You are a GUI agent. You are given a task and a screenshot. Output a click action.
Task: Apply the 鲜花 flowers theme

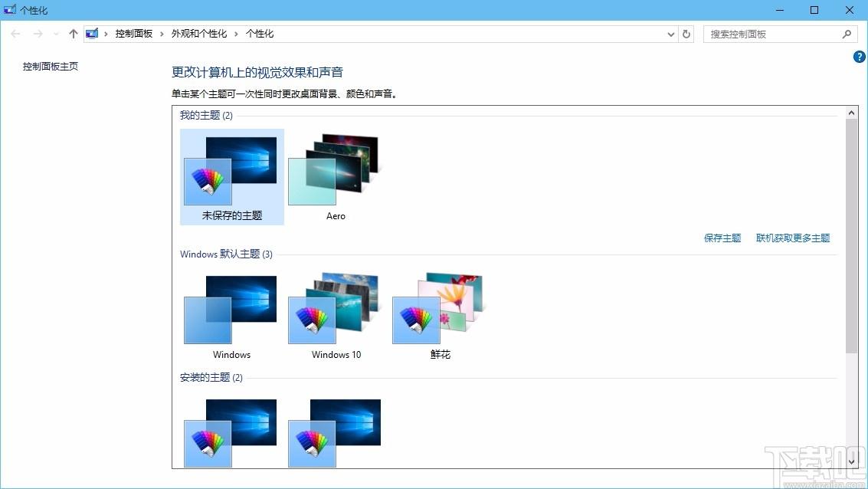[440, 317]
